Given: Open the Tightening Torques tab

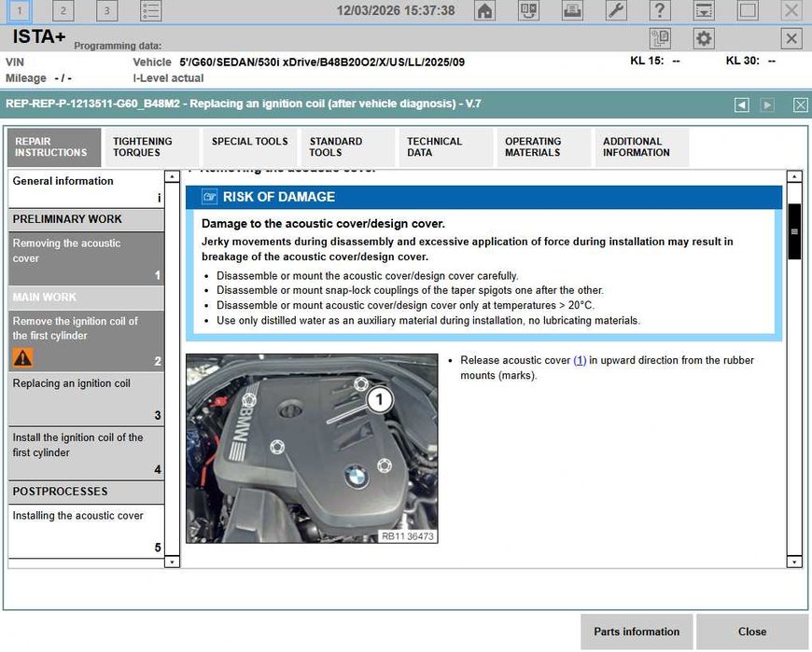Looking at the screenshot, I should [x=152, y=147].
